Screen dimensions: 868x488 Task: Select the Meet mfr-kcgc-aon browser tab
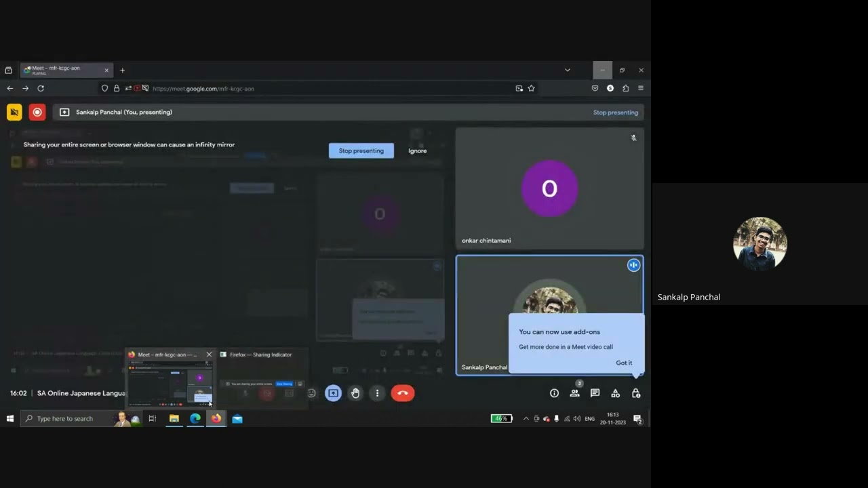pyautogui.click(x=66, y=70)
